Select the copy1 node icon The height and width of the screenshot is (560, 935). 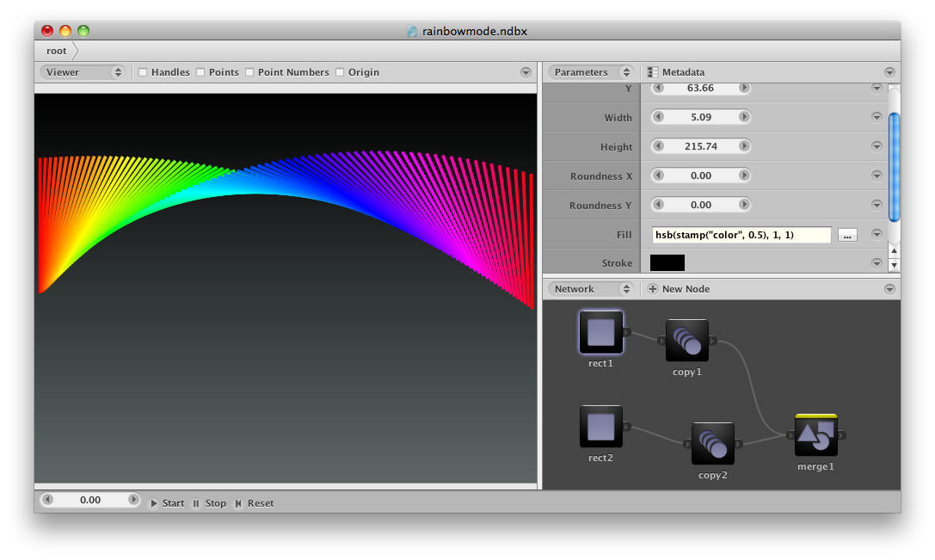click(687, 341)
